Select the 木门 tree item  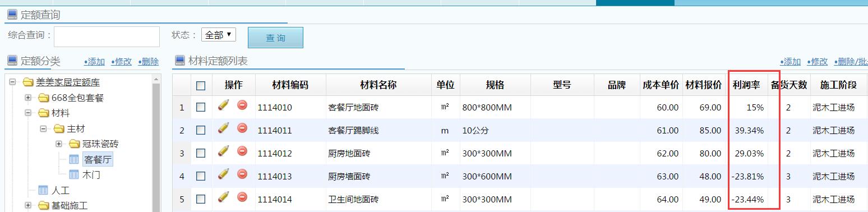coord(91,175)
